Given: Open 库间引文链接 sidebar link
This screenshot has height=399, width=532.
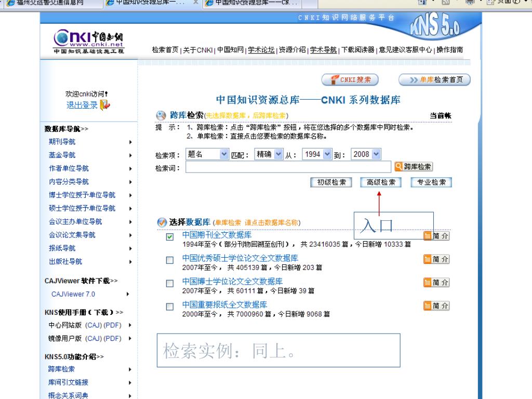Looking at the screenshot, I should pos(68,382).
